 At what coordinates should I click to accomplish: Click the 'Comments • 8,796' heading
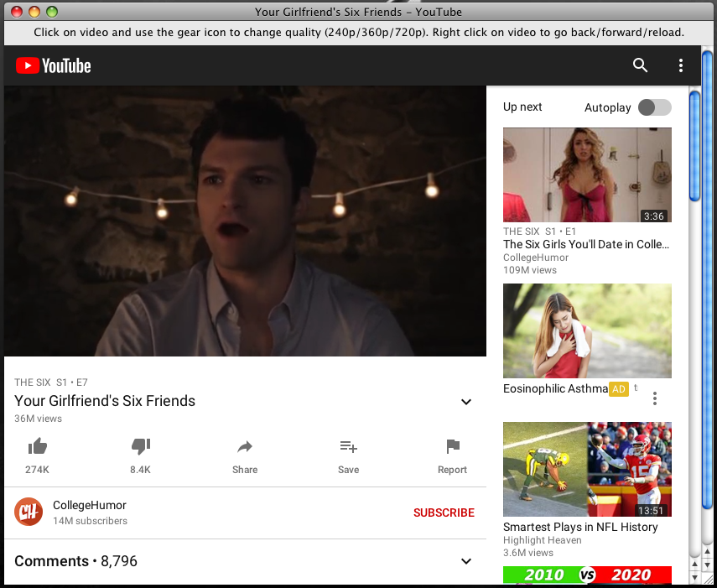tap(76, 561)
